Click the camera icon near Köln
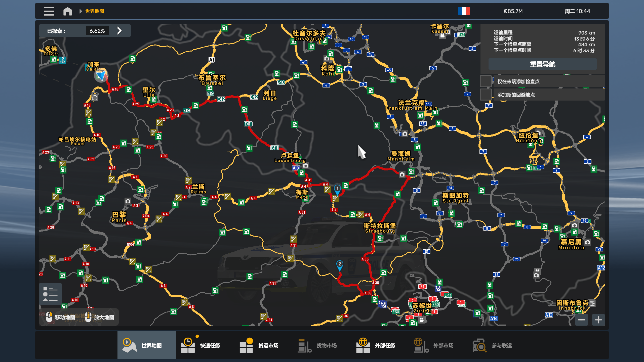Image resolution: width=644 pixels, height=362 pixels. coord(327,59)
